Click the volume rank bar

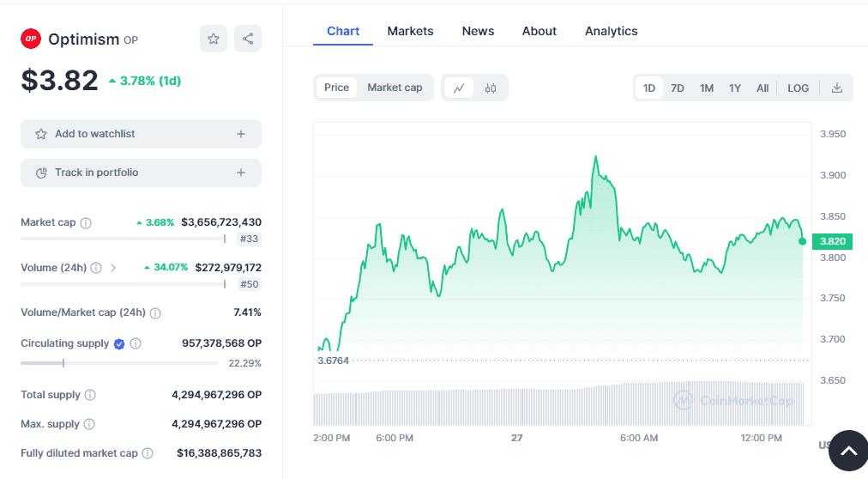(x=124, y=284)
